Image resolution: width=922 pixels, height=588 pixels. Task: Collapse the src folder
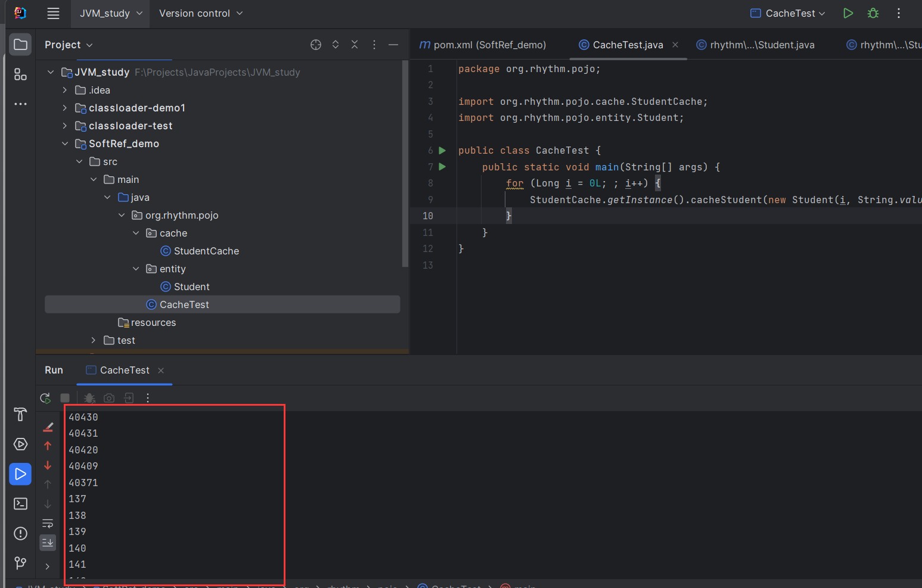pyautogui.click(x=79, y=161)
